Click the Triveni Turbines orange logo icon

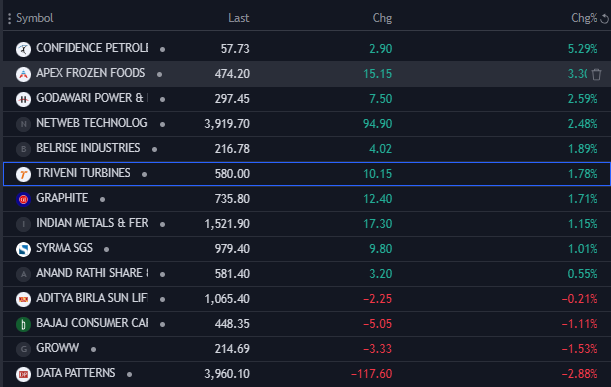[23, 174]
